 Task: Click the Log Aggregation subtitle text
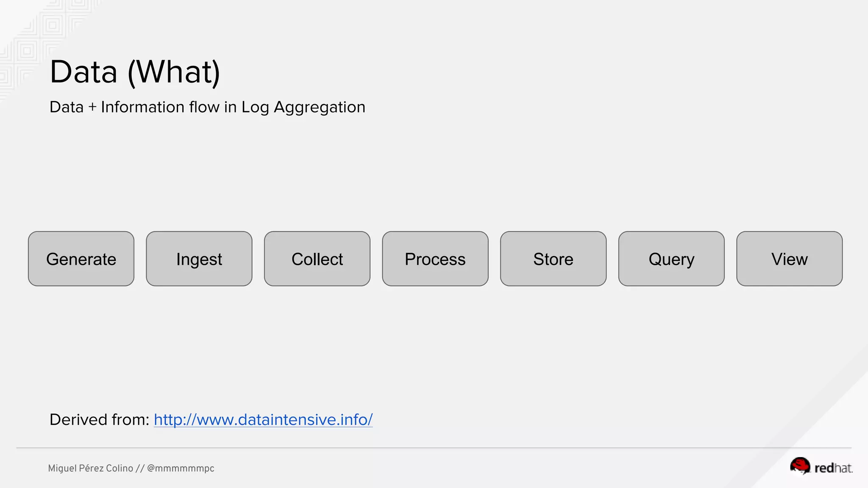point(207,107)
